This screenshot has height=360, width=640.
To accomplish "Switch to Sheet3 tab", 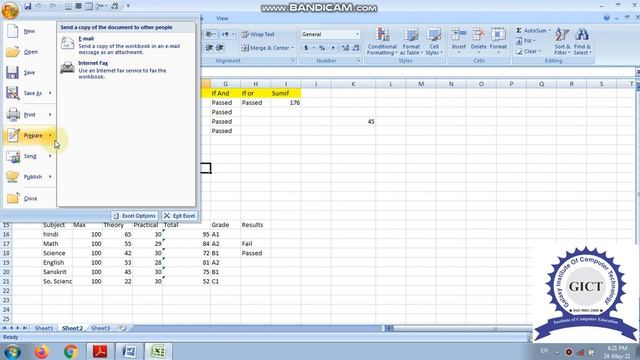I will coord(100,328).
